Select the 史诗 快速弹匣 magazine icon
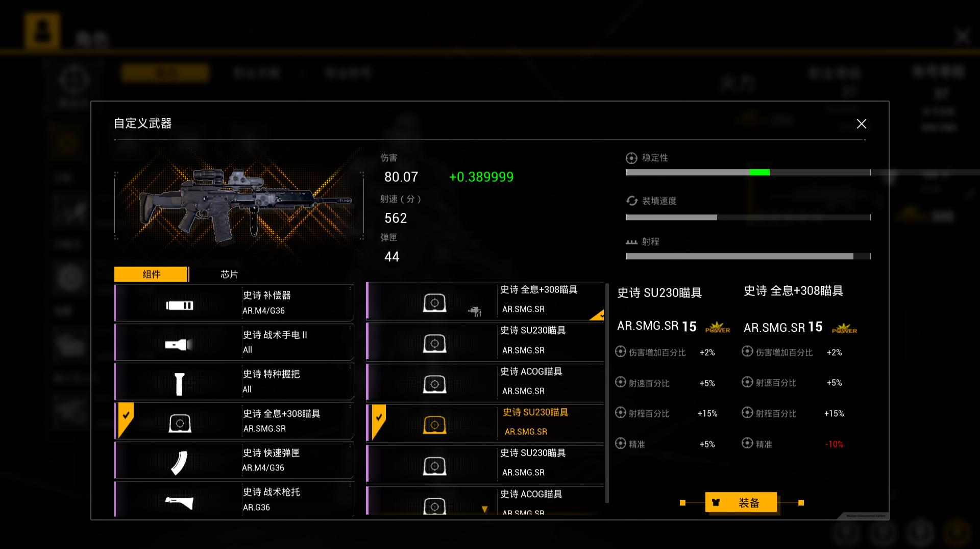 (179, 463)
